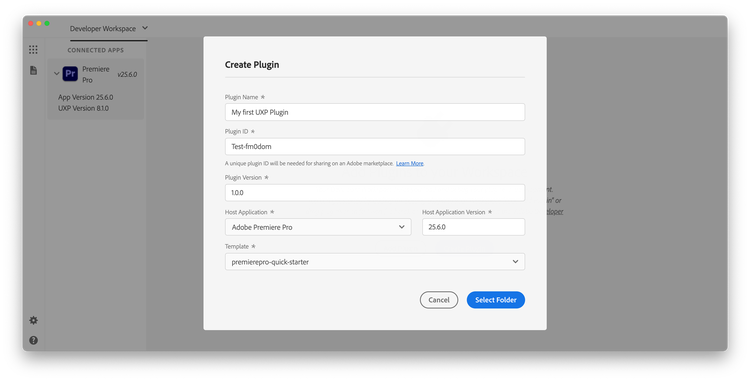Click the Plugin Version input field

(x=375, y=193)
